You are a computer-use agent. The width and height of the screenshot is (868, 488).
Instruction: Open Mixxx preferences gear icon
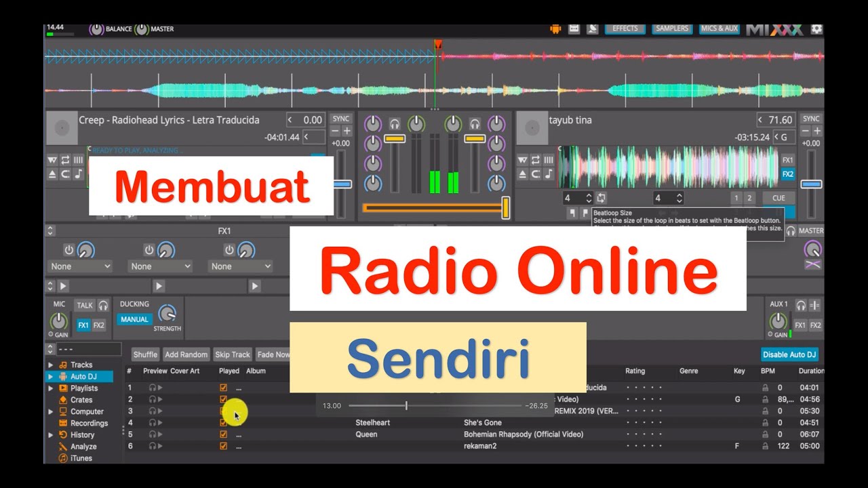coord(816,29)
